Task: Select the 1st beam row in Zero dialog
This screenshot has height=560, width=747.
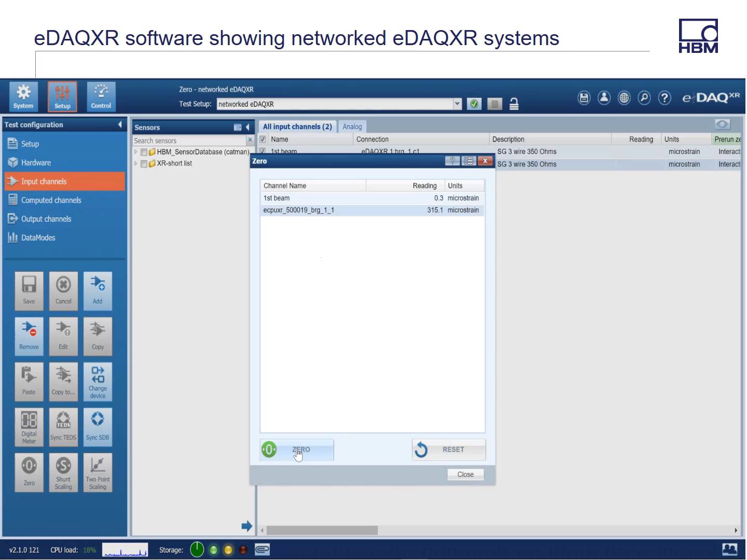Action: point(372,198)
